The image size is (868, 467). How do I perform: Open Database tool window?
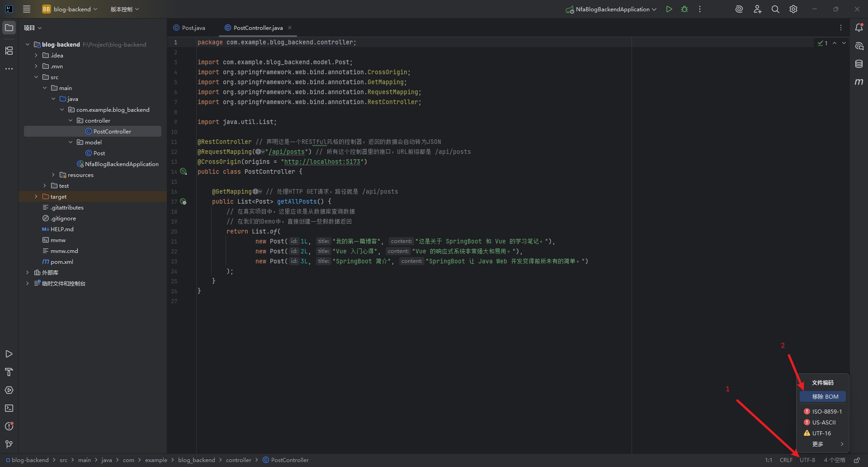(x=859, y=64)
